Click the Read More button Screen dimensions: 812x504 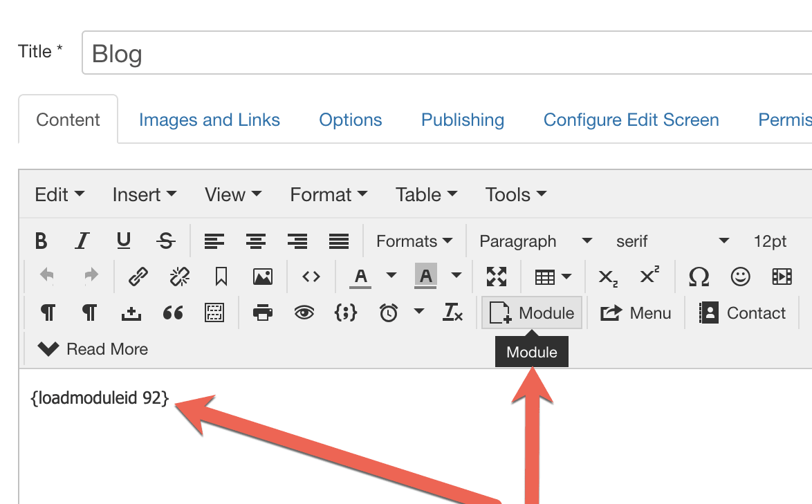coord(93,349)
